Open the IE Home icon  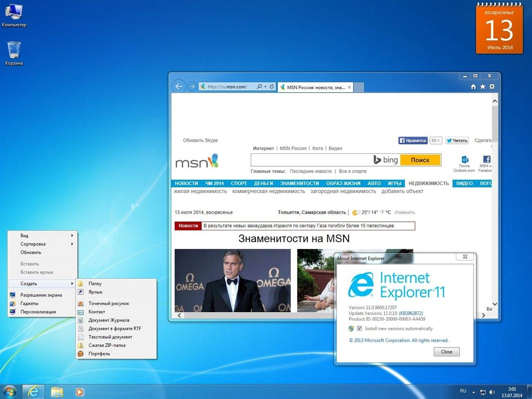(x=473, y=87)
